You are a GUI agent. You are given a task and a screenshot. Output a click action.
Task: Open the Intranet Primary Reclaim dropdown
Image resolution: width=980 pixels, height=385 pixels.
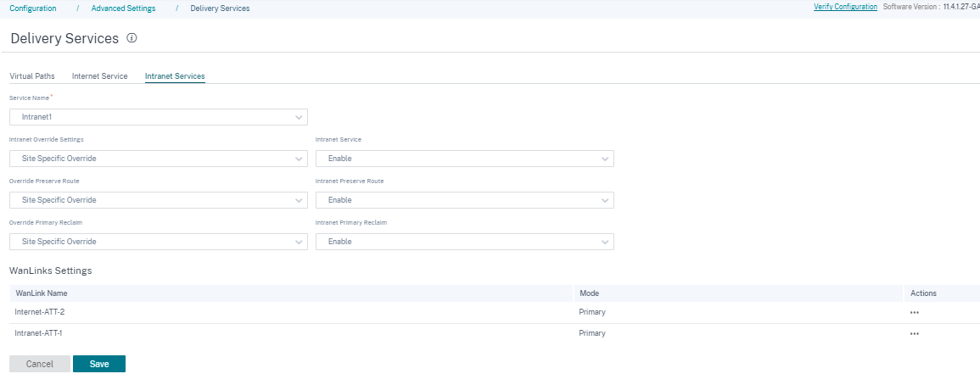pos(464,241)
